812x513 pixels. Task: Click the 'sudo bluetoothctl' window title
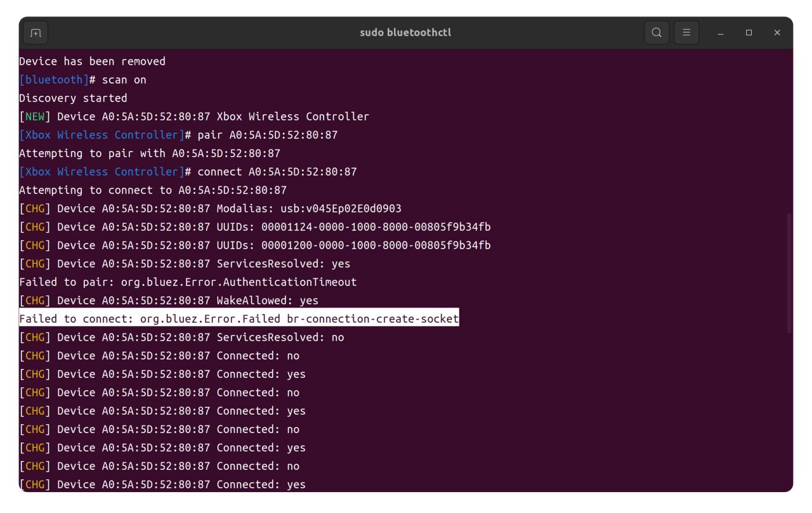coord(405,33)
